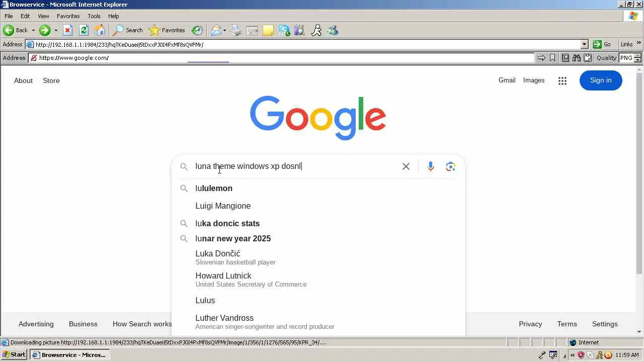This screenshot has height=362, width=644.
Task: Click the Go button beside address bar
Action: (602, 44)
